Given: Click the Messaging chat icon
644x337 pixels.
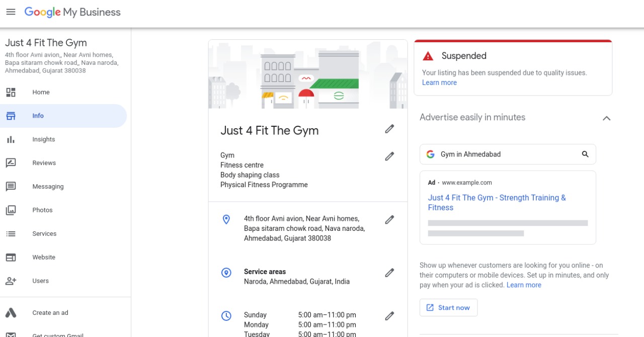Looking at the screenshot, I should tap(11, 187).
